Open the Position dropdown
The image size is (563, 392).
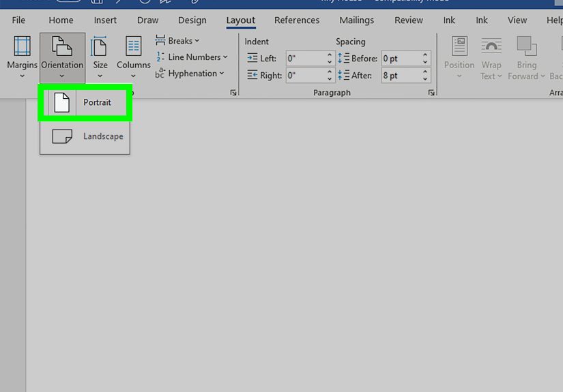click(x=459, y=57)
